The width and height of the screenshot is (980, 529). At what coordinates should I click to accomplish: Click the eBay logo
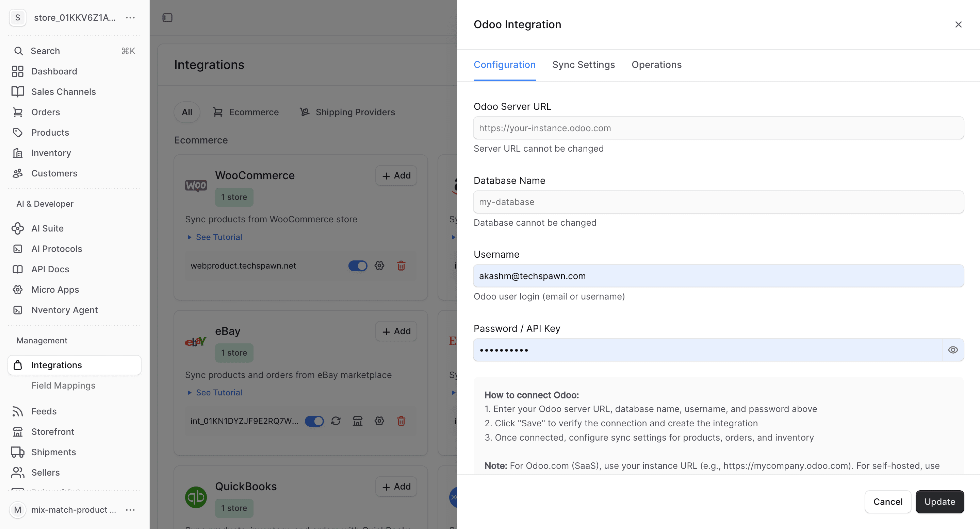click(196, 342)
